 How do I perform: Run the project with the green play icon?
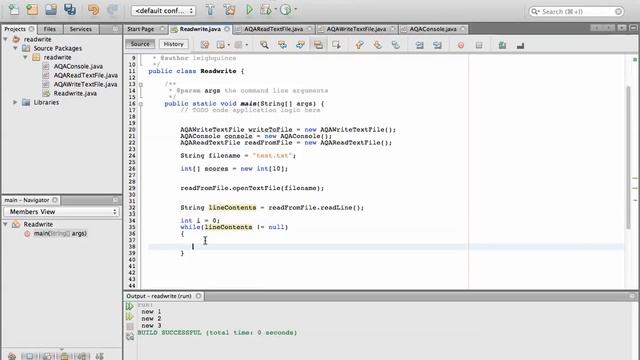[x=249, y=10]
